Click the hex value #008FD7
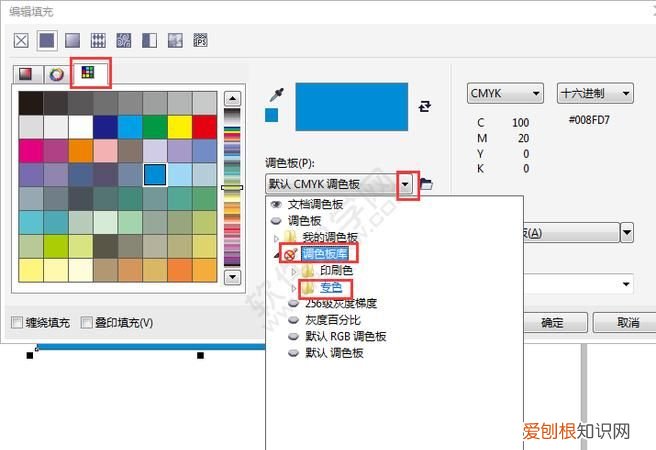 [589, 120]
